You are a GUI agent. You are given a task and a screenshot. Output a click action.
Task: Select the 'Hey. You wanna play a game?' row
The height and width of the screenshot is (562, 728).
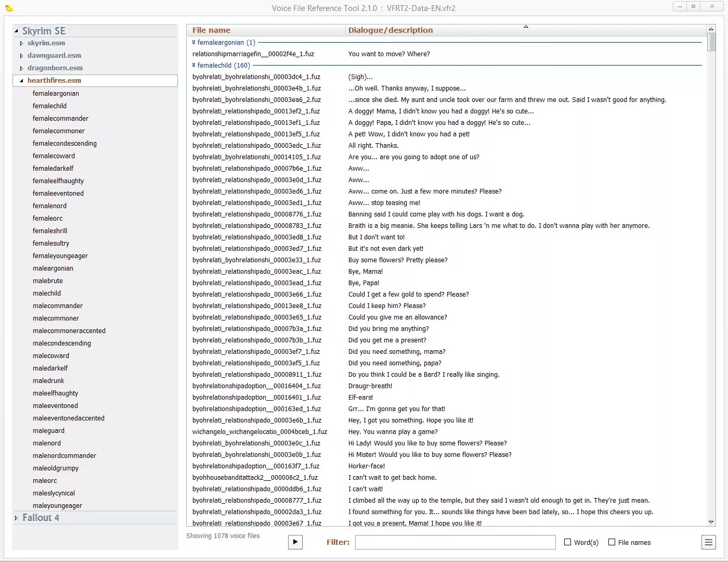446,432
